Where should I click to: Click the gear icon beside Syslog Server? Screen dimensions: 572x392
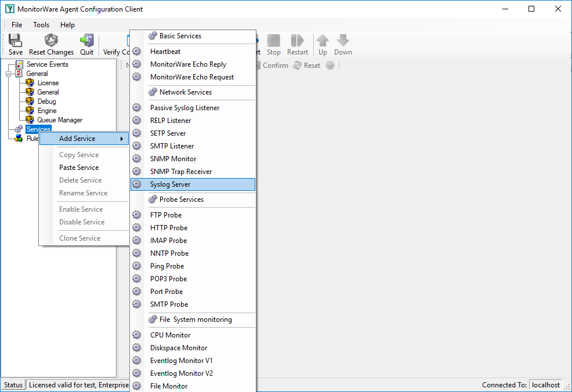[137, 184]
